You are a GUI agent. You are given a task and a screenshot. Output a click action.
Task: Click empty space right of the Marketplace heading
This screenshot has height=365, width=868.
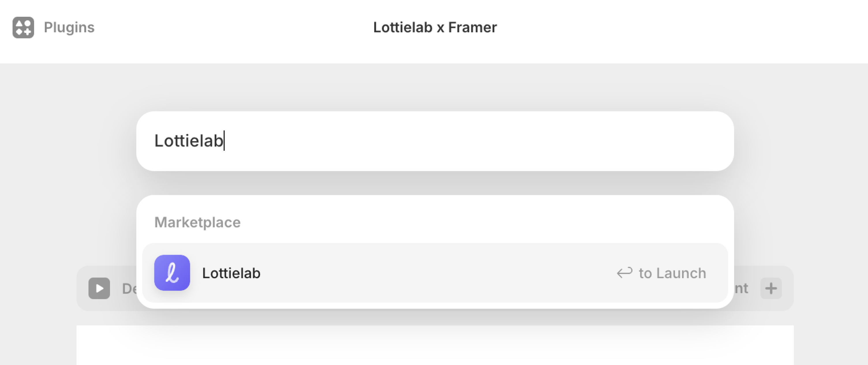coord(472,222)
